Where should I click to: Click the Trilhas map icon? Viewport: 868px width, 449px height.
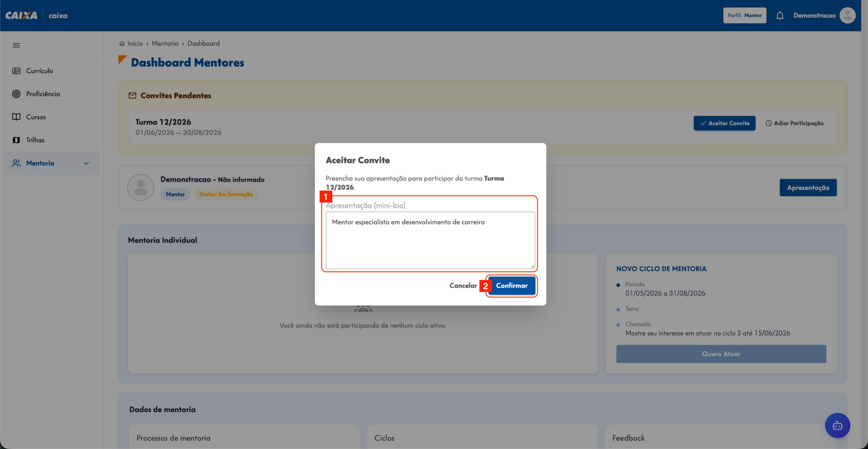[16, 140]
